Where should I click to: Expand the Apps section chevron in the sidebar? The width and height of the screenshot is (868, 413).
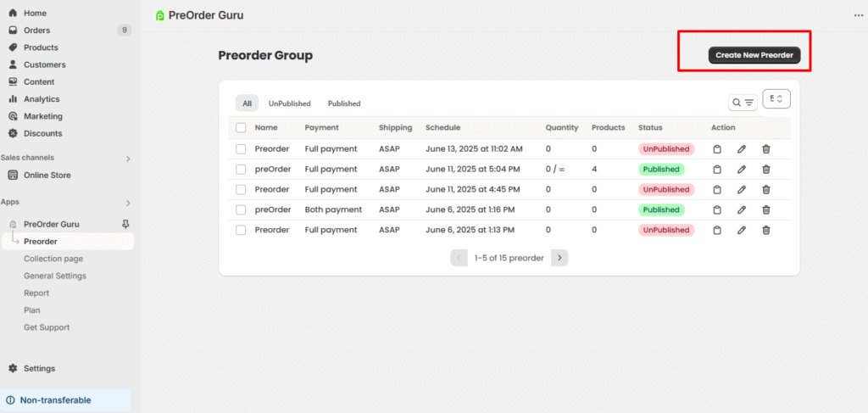pyautogui.click(x=128, y=203)
